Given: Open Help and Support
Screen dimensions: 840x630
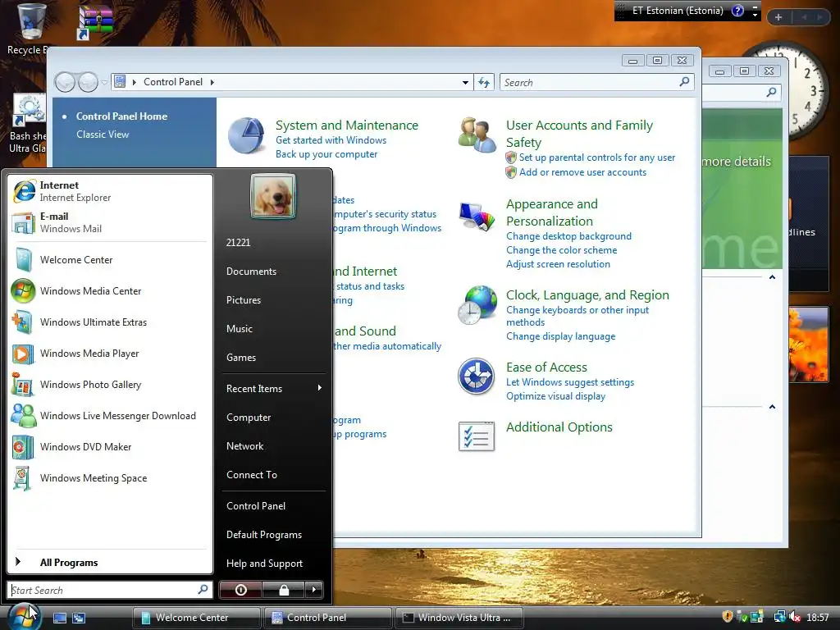Looking at the screenshot, I should coord(264,564).
